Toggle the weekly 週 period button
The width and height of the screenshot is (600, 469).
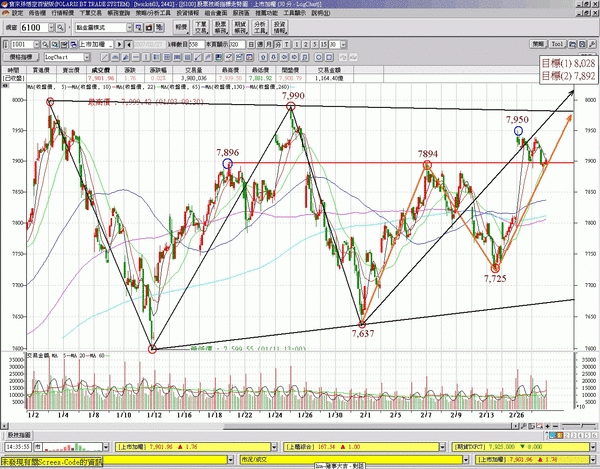[260, 45]
